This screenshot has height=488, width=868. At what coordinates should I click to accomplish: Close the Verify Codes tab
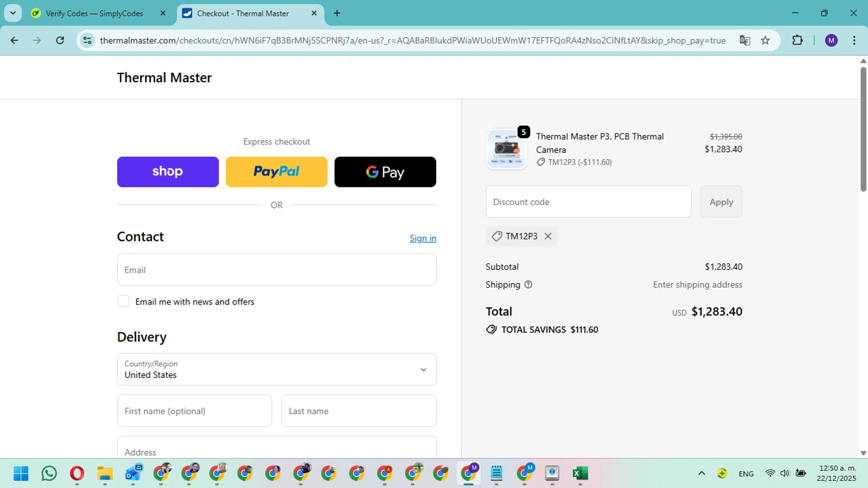[163, 13]
